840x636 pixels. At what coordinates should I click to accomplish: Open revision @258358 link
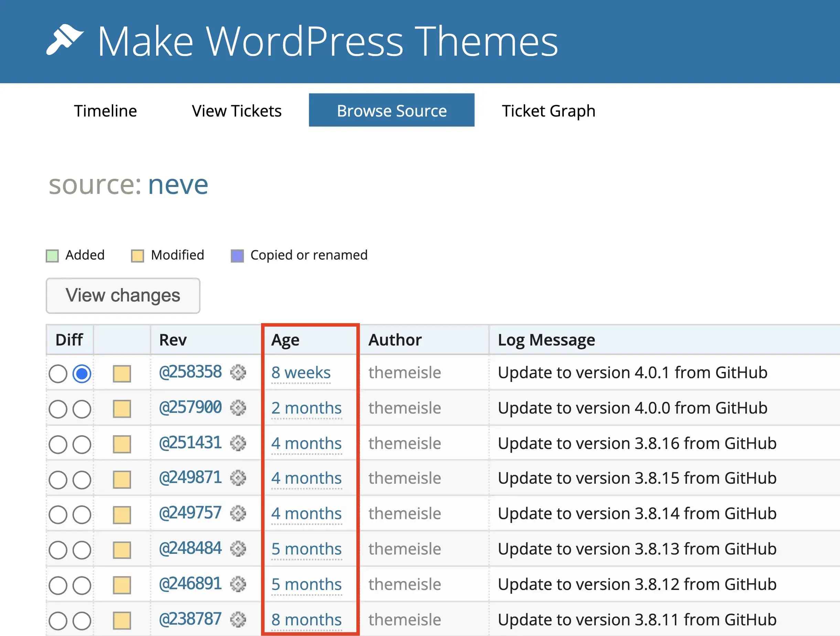coord(190,372)
